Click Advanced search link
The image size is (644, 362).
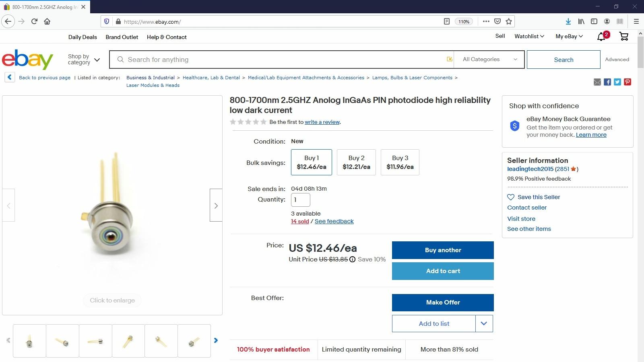[x=617, y=59]
